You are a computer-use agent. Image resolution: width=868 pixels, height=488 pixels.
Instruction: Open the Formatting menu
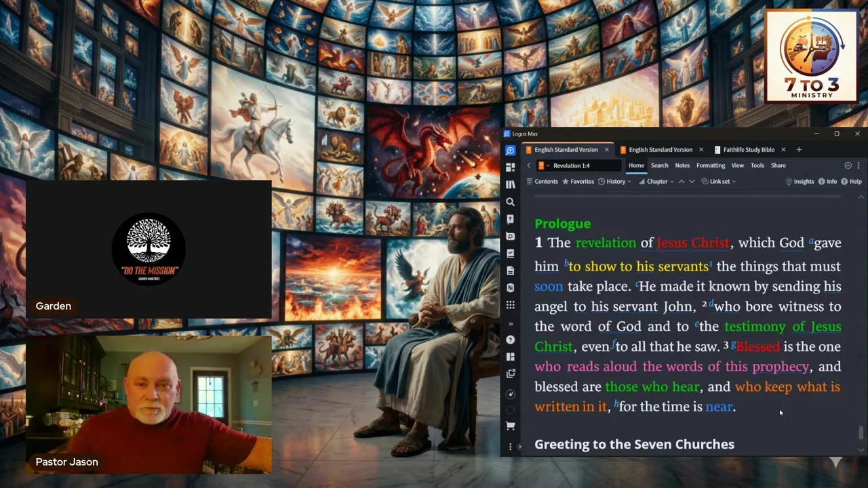711,165
